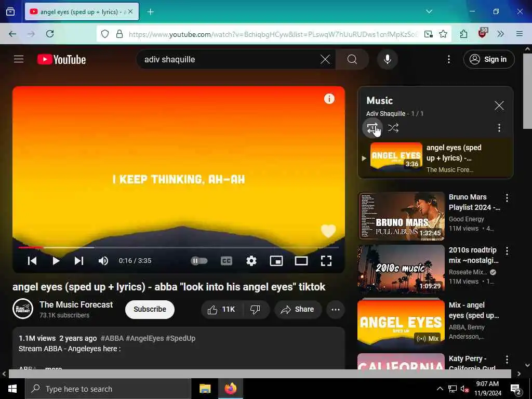Start voice search with the microphone
The width and height of the screenshot is (532, 399).
[387, 59]
